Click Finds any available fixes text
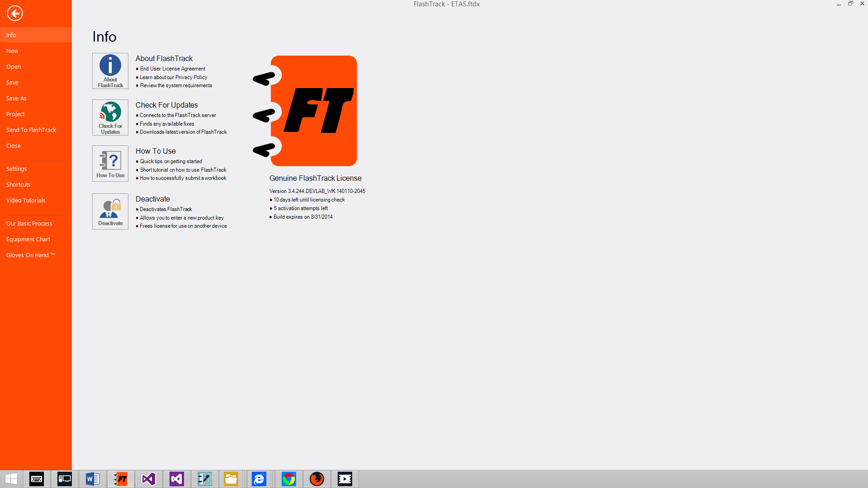Image resolution: width=868 pixels, height=488 pixels. 167,124
